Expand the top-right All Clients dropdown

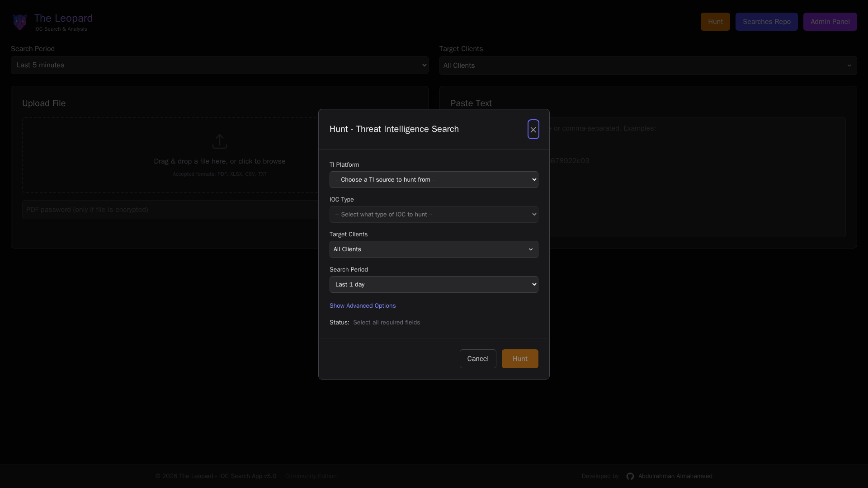click(x=647, y=65)
